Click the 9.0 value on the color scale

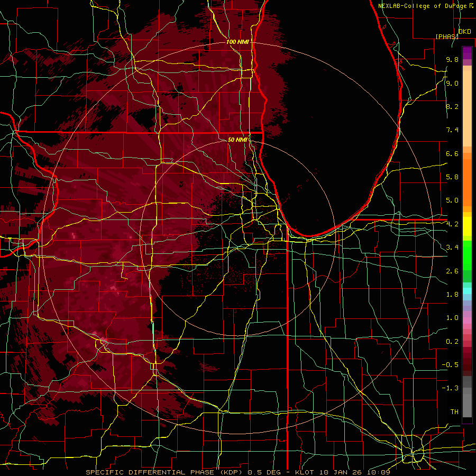452,83
